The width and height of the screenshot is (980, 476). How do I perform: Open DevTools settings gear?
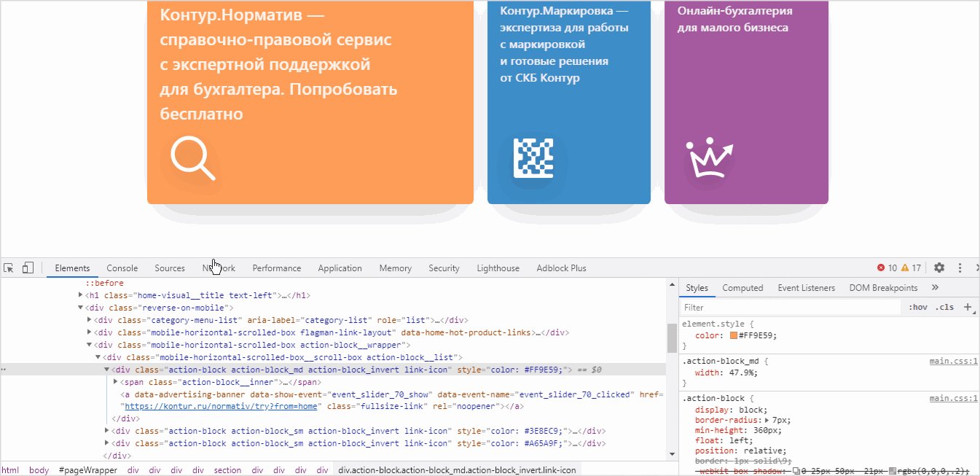[939, 268]
